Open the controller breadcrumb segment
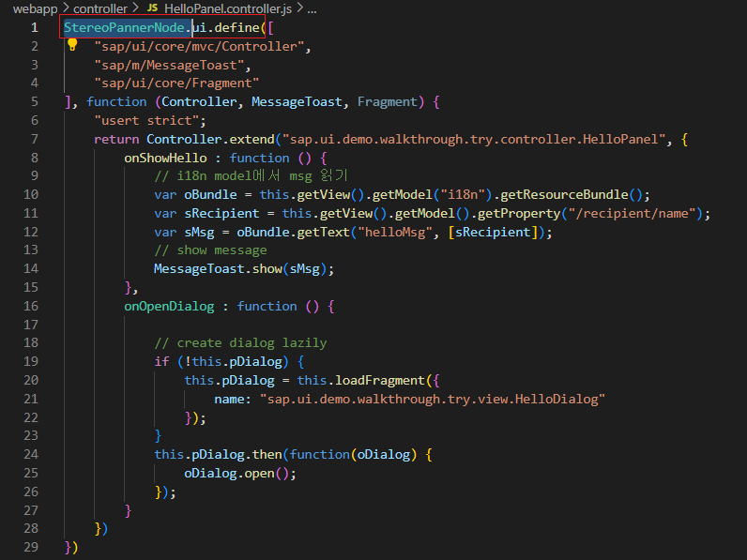 [x=100, y=8]
